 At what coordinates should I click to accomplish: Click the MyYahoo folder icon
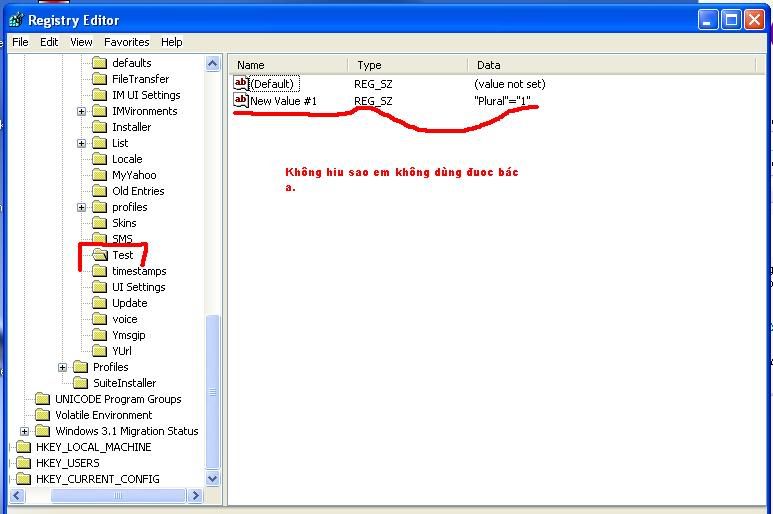coord(99,175)
